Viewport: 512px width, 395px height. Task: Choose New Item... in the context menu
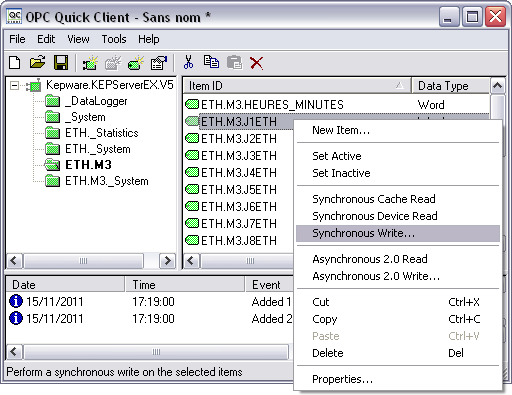pos(398,130)
